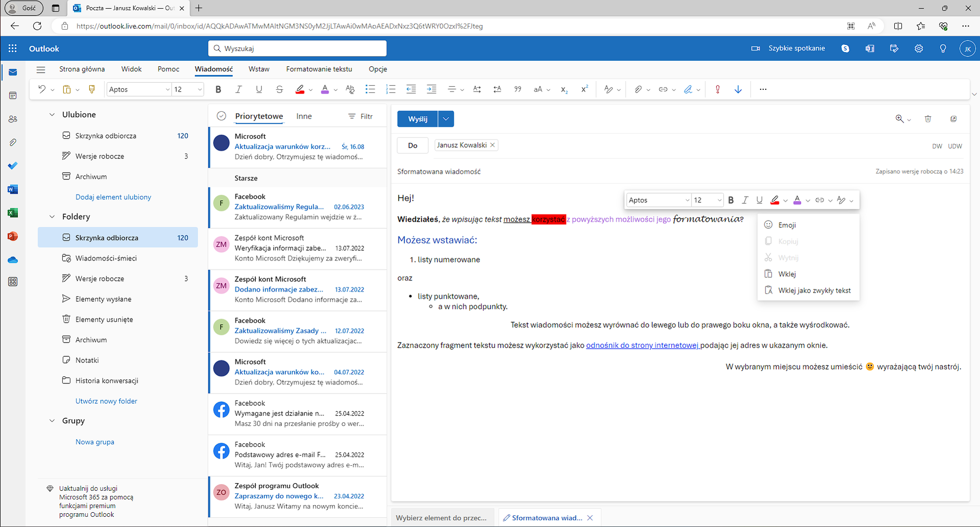
Task: Toggle bold in ribbon
Action: click(x=218, y=89)
